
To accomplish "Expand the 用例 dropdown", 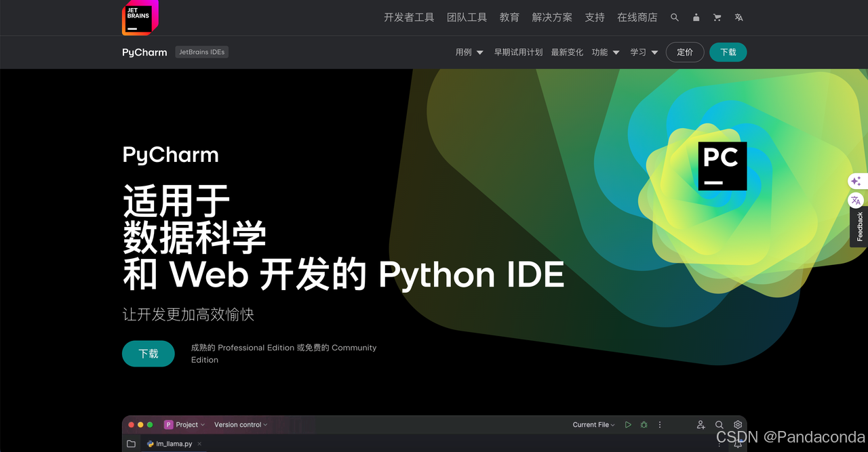I will click(469, 52).
